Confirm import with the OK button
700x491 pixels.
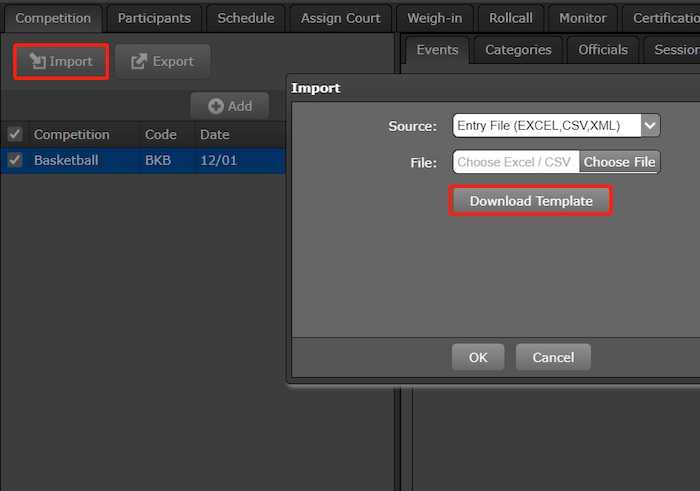coord(478,357)
